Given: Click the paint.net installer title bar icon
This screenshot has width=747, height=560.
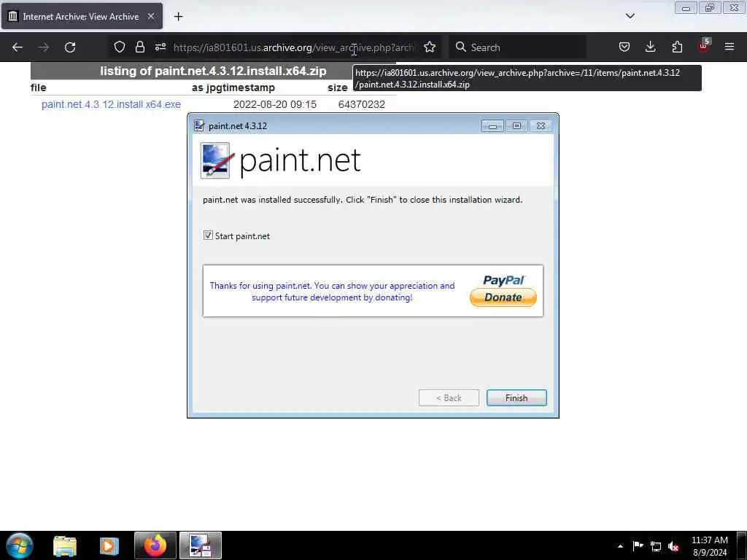Looking at the screenshot, I should (199, 125).
